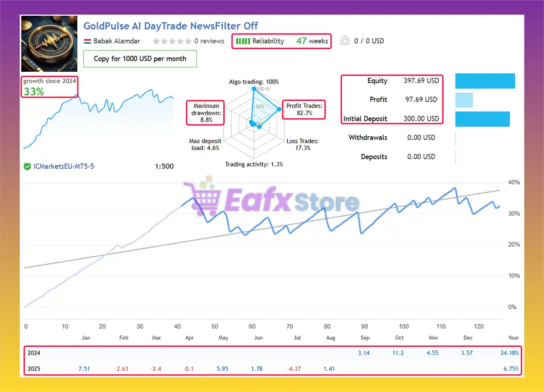The height and width of the screenshot is (392, 544).
Task: Click the flag icon beside Babak Alamdar
Action: tap(87, 41)
